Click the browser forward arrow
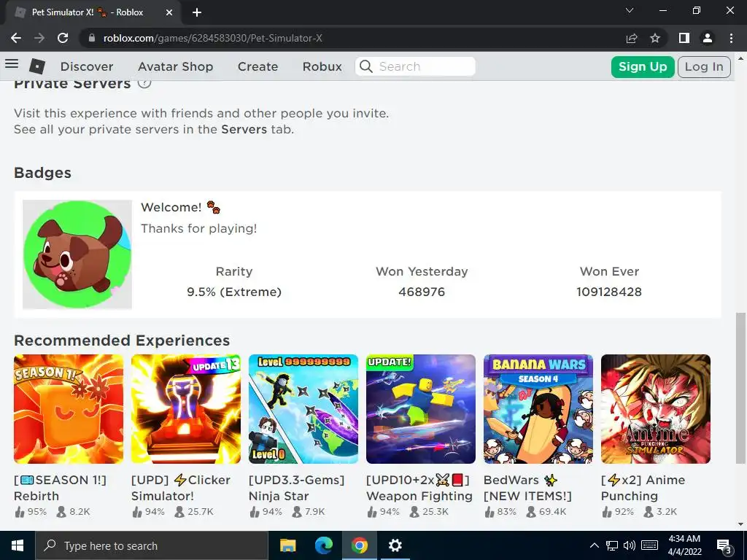Image resolution: width=747 pixels, height=560 pixels. pos(39,38)
